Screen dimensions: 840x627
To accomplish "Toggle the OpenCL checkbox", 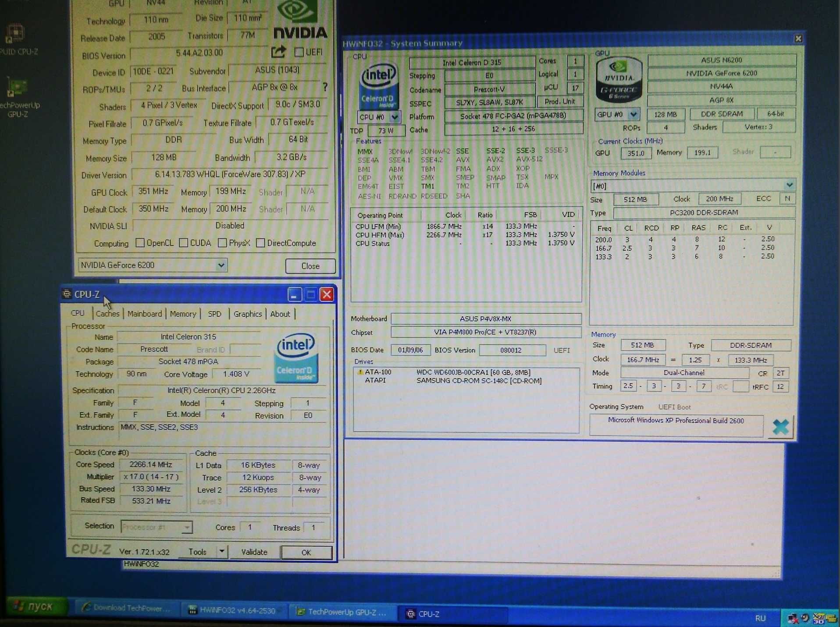I will (140, 243).
